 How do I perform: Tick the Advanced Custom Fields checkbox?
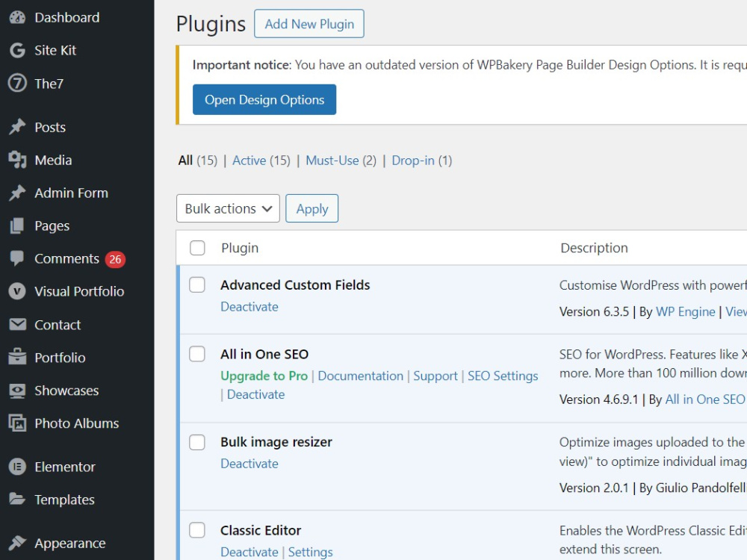197,284
